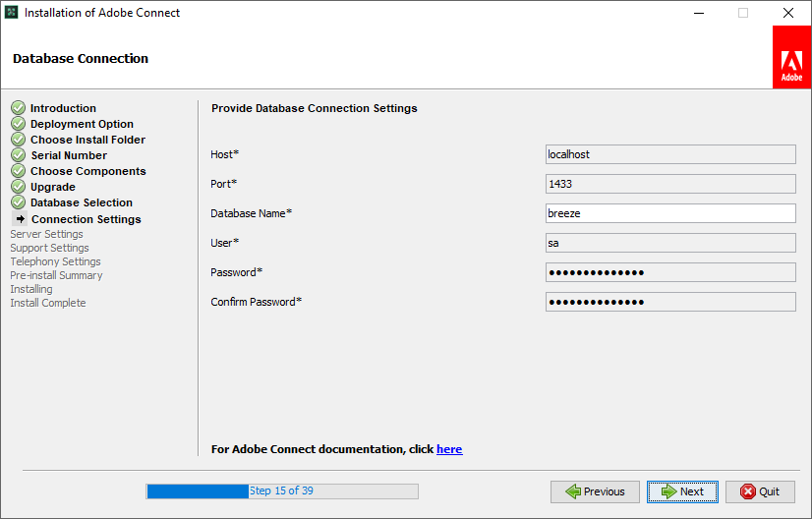The height and width of the screenshot is (519, 812).
Task: Open the Adobe Connect documentation 'here' link
Action: [x=449, y=449]
